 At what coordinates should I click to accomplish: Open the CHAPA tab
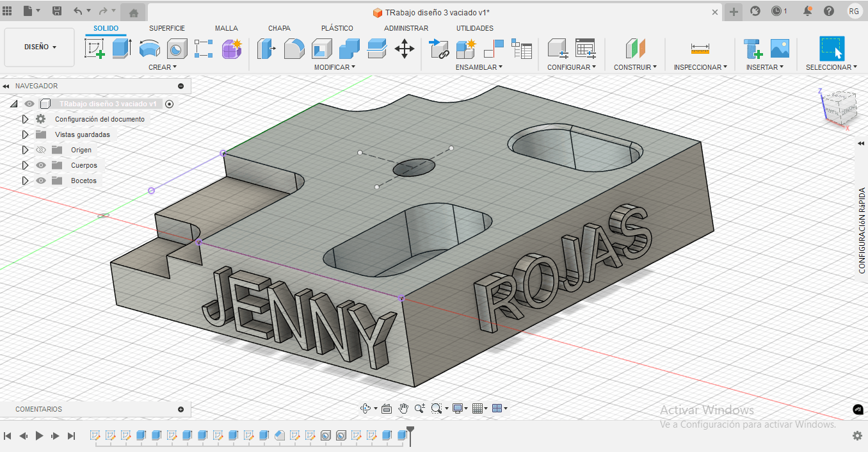click(279, 28)
